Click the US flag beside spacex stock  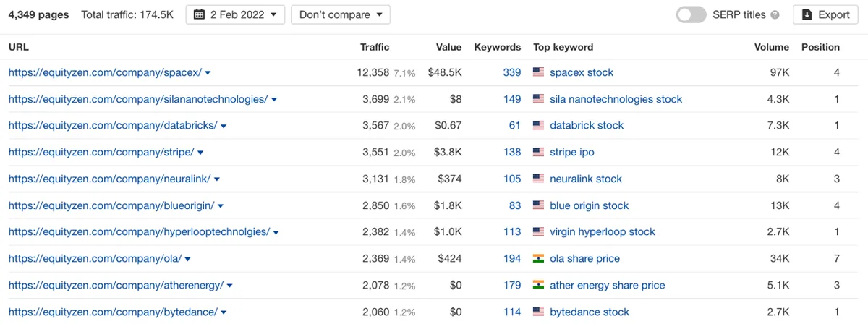point(538,72)
